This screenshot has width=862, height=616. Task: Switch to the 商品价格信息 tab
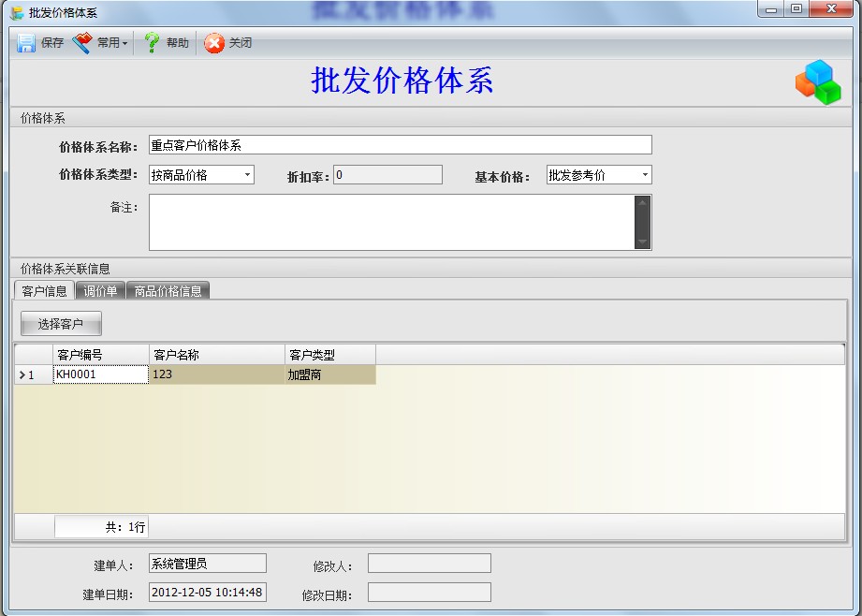coord(168,290)
